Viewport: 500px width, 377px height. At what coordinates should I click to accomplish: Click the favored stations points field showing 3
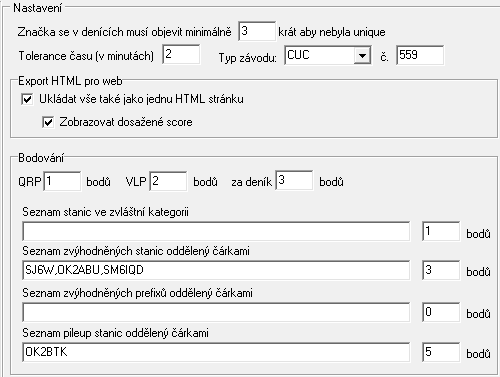pyautogui.click(x=441, y=270)
